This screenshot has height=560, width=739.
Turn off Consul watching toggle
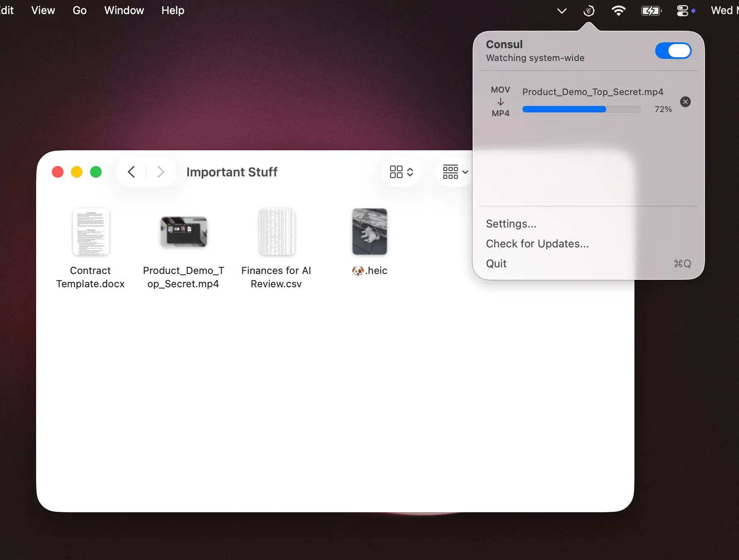[x=673, y=51]
